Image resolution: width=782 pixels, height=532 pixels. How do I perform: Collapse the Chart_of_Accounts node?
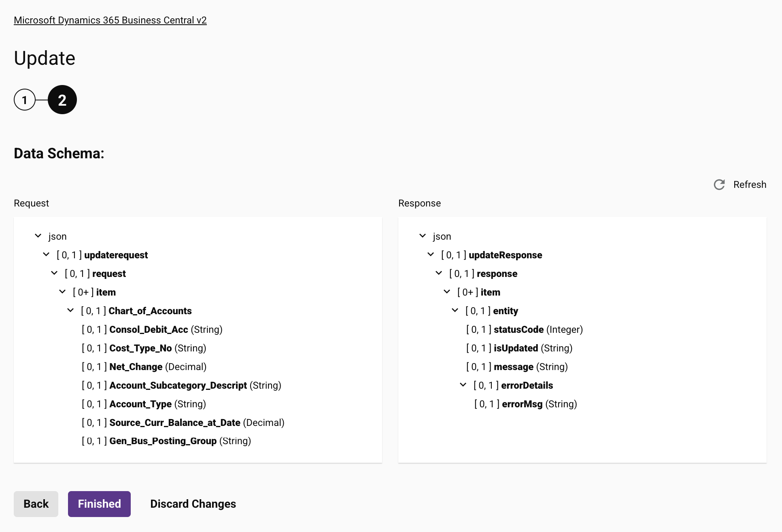point(70,310)
